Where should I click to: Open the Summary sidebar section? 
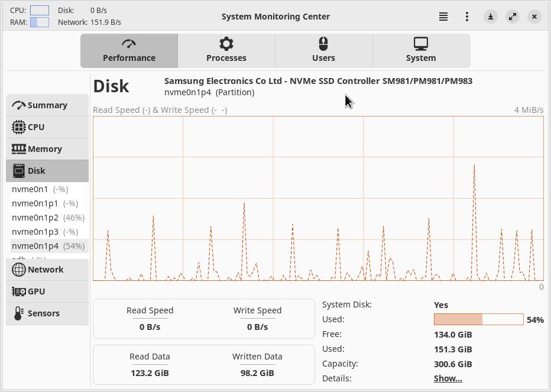[x=47, y=105]
